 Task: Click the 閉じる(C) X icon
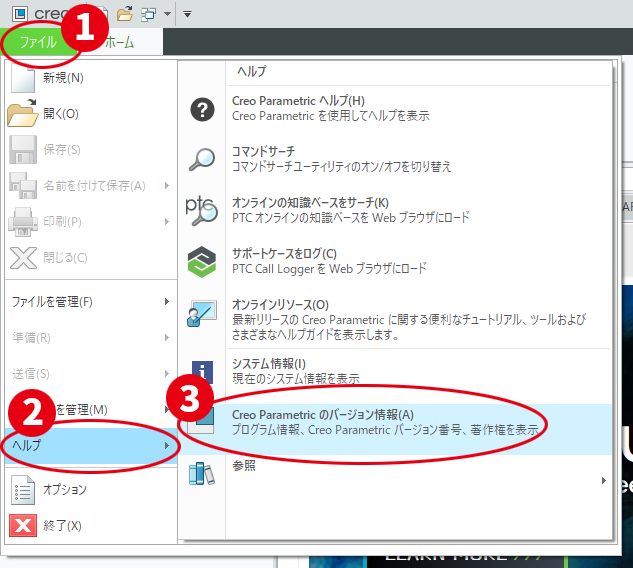[23, 258]
